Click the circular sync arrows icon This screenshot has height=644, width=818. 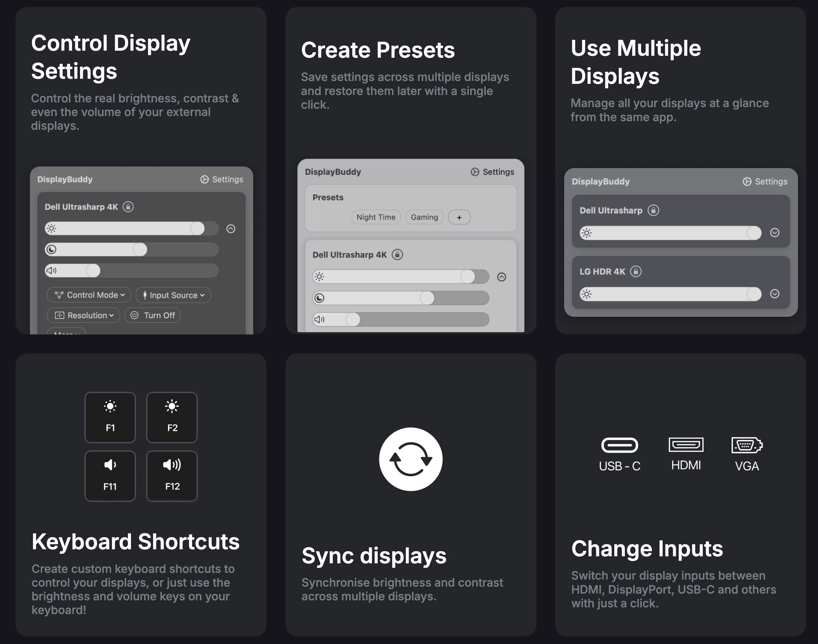point(411,459)
